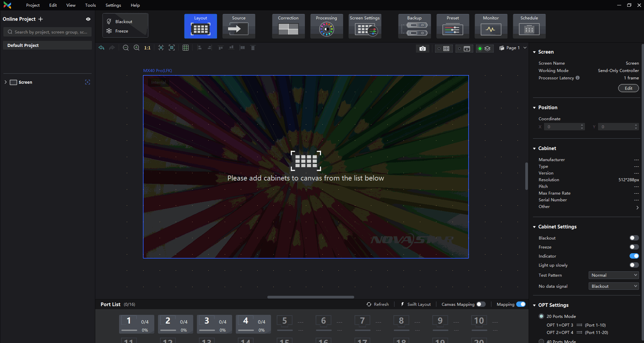Enable the Light up slowly switch
The height and width of the screenshot is (343, 644).
coord(634,265)
